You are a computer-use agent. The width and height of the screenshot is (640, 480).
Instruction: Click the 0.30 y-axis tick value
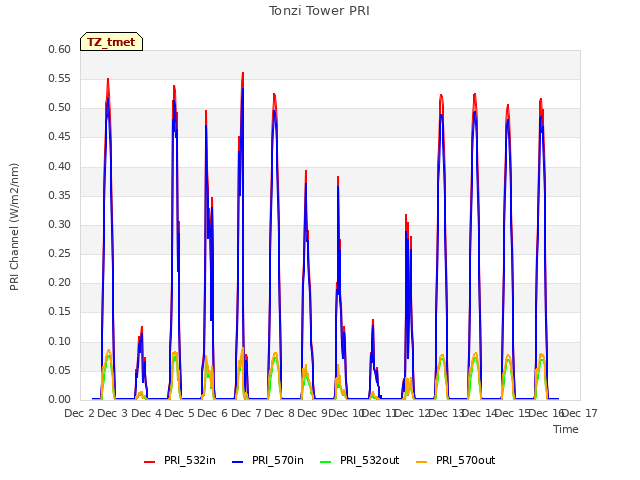click(x=60, y=224)
